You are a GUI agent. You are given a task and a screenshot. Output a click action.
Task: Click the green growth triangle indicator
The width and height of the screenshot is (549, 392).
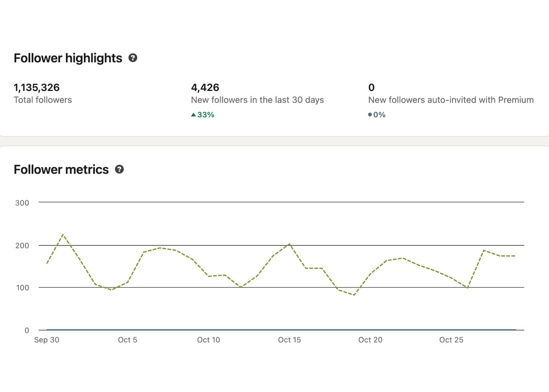pos(193,114)
